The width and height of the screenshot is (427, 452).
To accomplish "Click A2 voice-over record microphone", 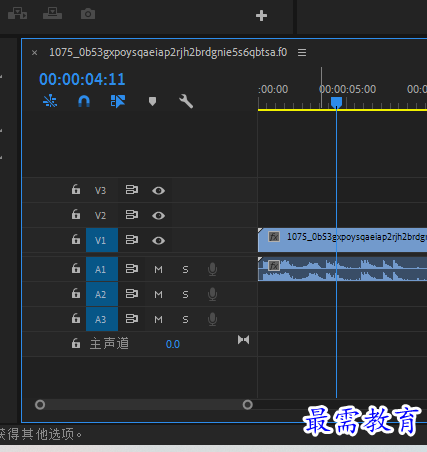I will [x=212, y=295].
